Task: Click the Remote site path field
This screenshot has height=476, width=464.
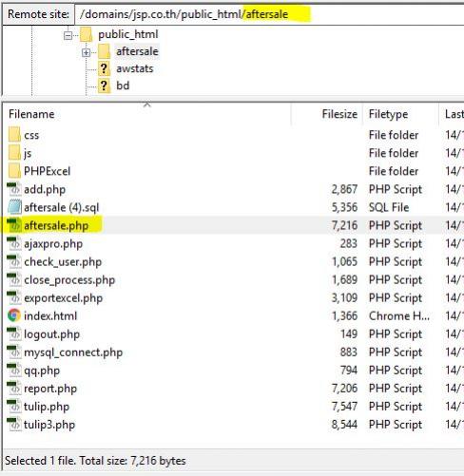Action: (x=269, y=14)
